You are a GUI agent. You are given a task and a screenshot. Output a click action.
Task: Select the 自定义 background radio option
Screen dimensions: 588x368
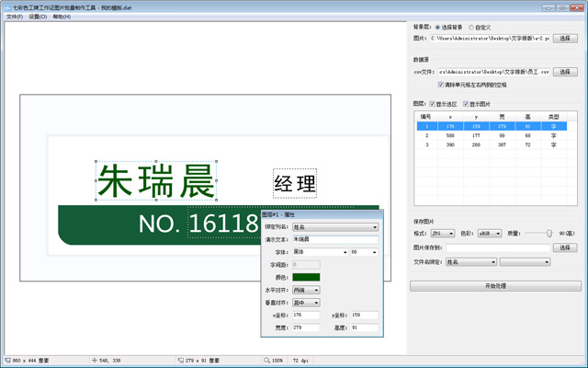click(471, 28)
